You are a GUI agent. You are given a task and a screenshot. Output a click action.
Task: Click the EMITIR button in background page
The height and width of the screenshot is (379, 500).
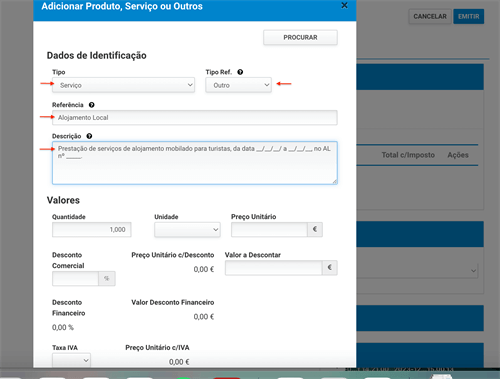469,16
